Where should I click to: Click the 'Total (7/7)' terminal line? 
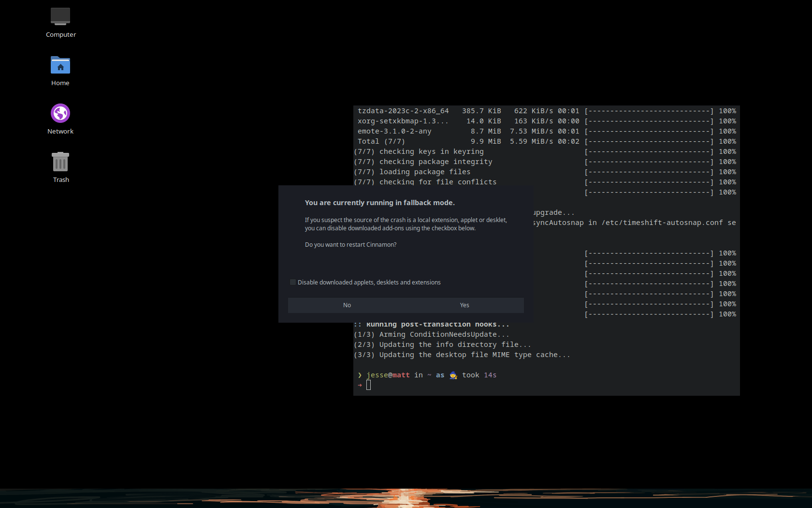coord(547,141)
